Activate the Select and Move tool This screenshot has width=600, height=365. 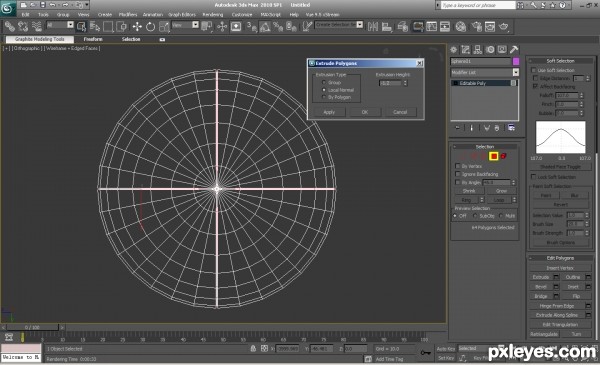[137, 26]
